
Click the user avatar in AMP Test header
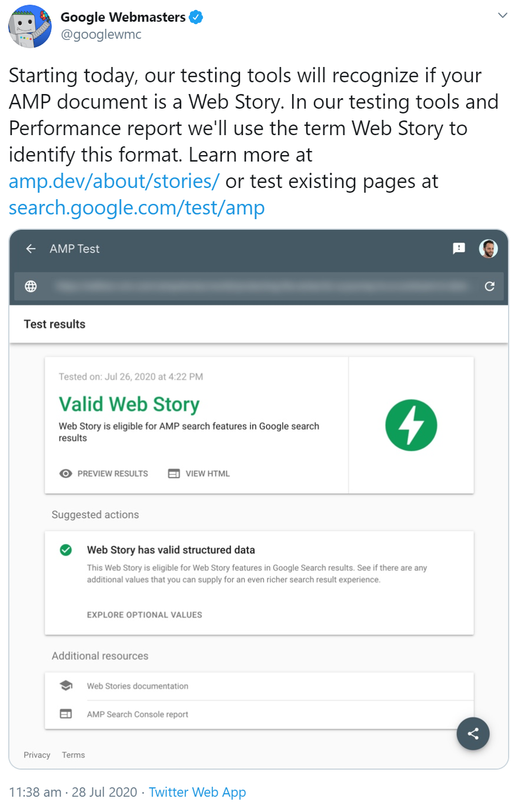pos(489,249)
